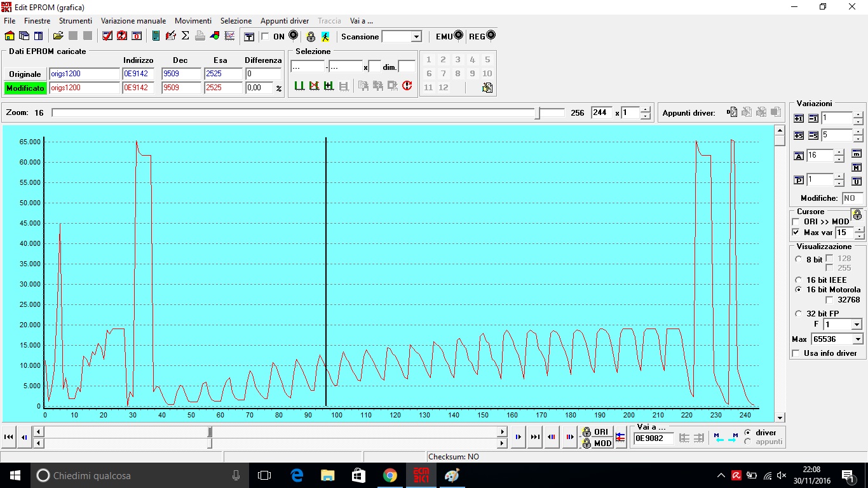Click the -5 variation button
The image size is (868, 488).
coord(813,135)
